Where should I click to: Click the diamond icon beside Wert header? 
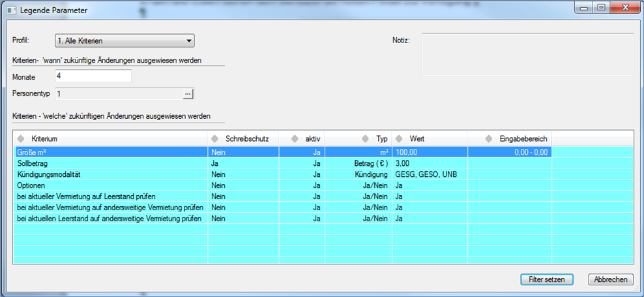[x=399, y=139]
